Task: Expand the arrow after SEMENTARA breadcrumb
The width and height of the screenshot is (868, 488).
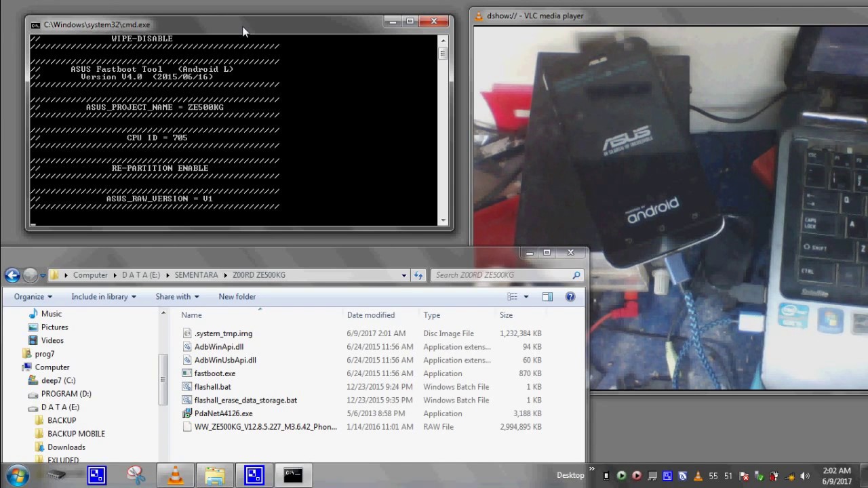Action: coord(225,275)
